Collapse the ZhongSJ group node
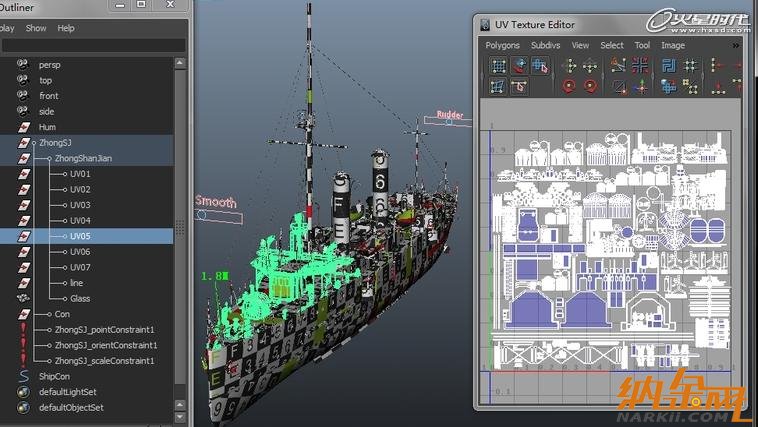 [32, 143]
